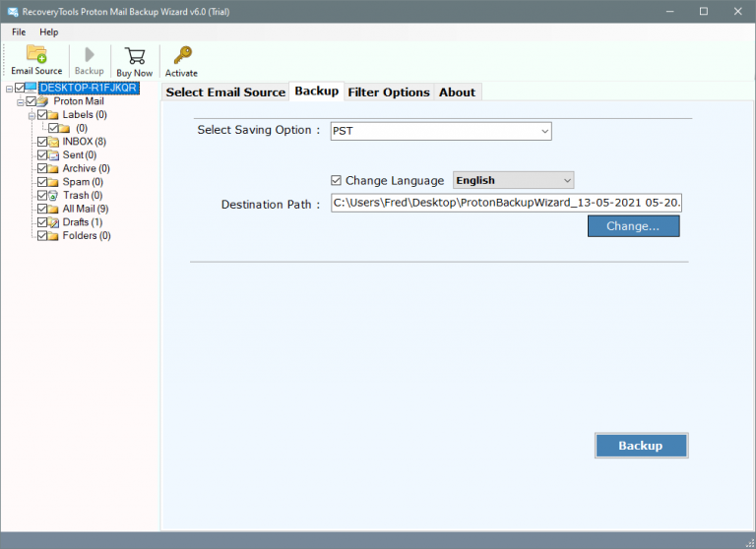Uncheck the Spam (0) checkbox

click(42, 182)
